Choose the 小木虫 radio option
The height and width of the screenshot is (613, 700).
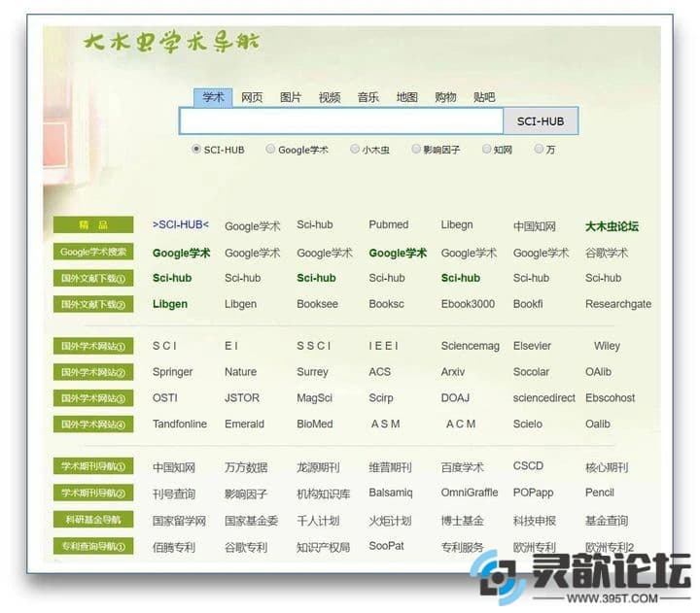coord(354,149)
